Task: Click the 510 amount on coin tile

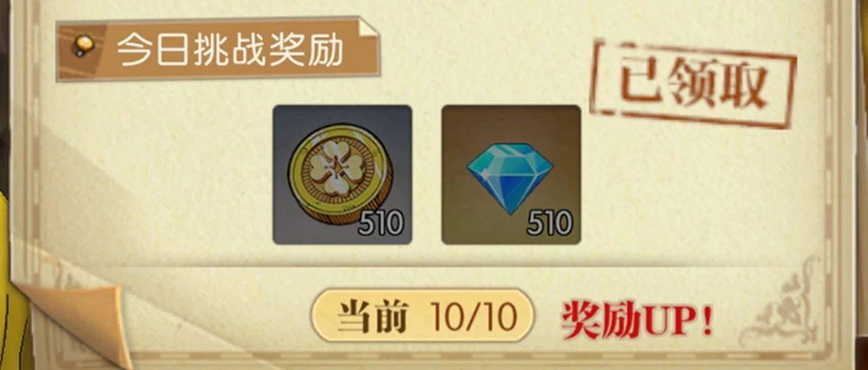Action: (380, 223)
